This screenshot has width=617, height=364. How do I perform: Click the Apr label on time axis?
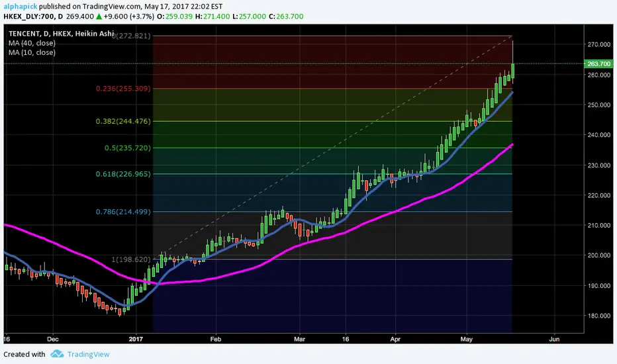395,339
